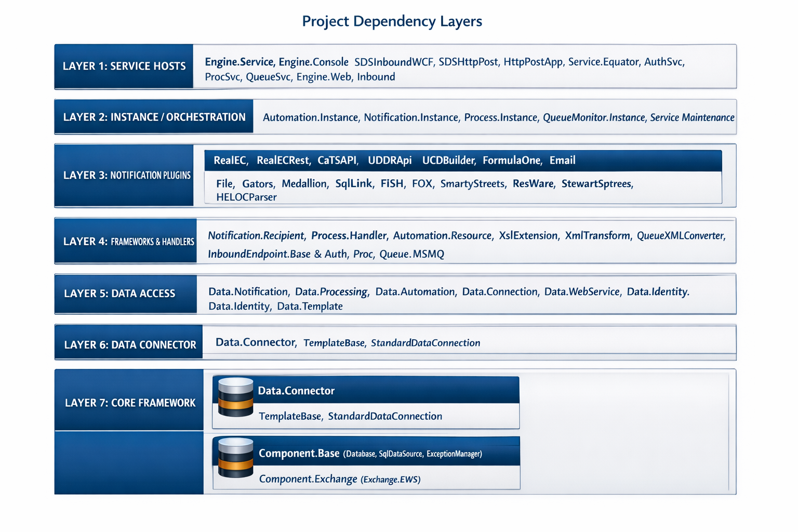Select the Layer 5: Data Access header

126,294
